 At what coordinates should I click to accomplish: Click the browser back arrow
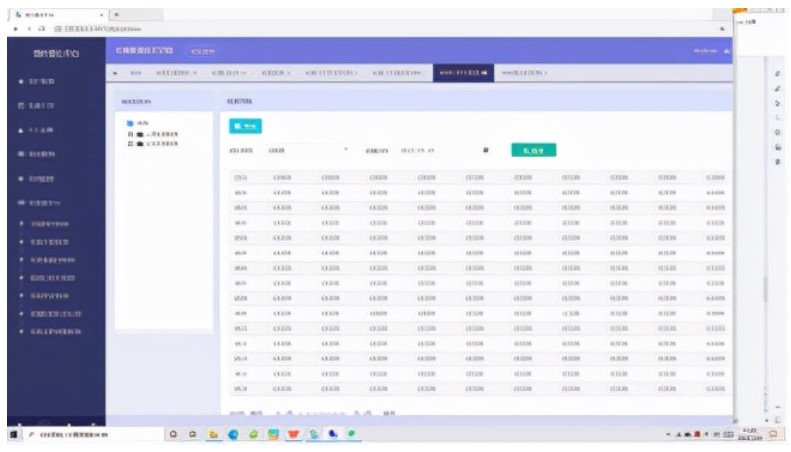tap(16, 29)
